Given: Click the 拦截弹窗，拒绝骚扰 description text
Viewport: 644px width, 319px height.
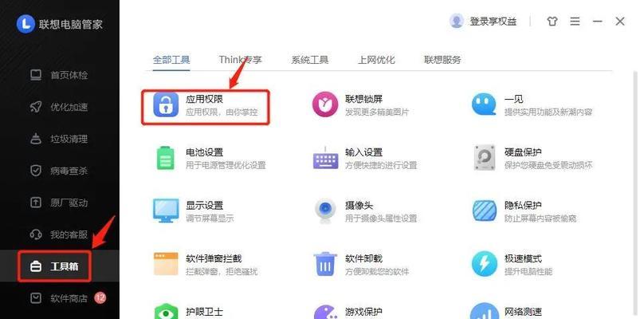Looking at the screenshot, I should coord(222,272).
